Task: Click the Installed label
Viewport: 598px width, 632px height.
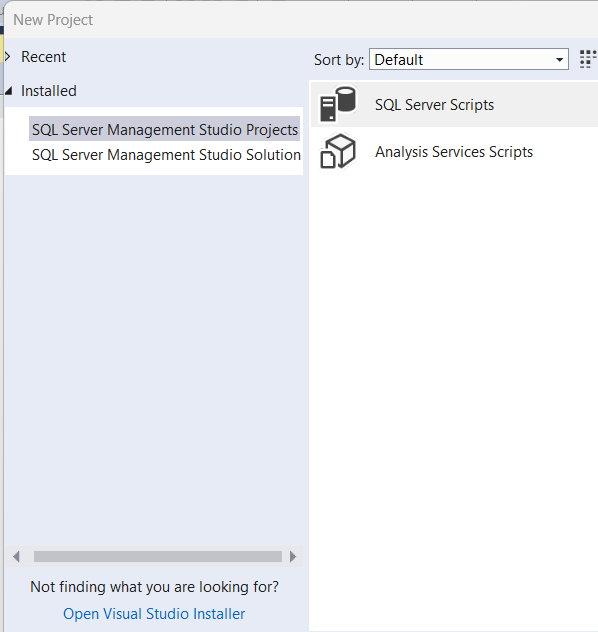Action: [48, 91]
